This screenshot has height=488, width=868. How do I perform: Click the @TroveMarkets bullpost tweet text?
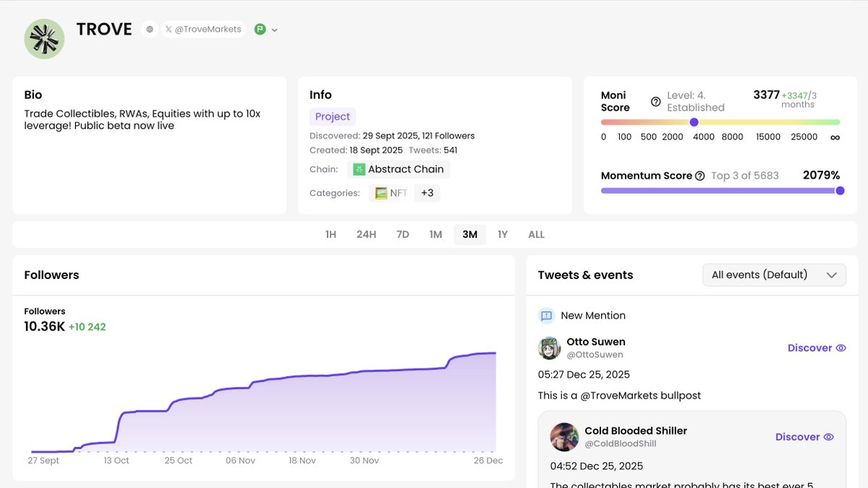pyautogui.click(x=620, y=395)
